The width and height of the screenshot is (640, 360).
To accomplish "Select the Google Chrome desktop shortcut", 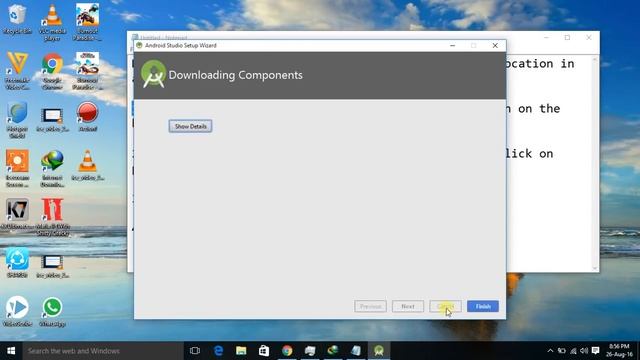I will click(x=52, y=71).
